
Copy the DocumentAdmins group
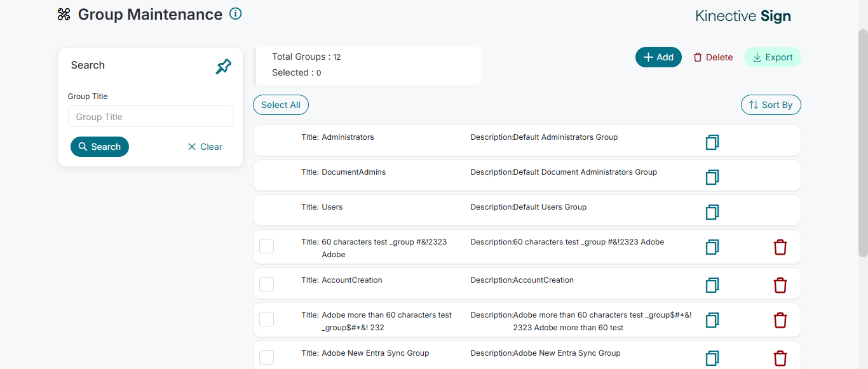coord(712,177)
